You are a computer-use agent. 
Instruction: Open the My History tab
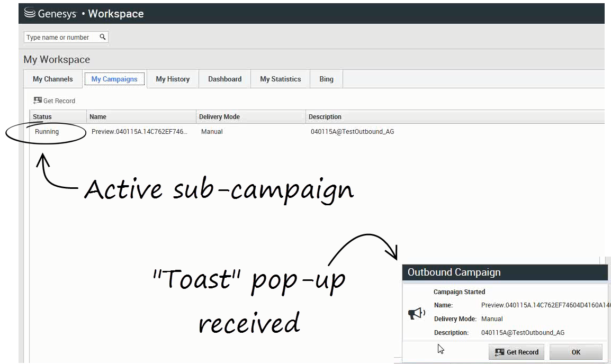173,79
